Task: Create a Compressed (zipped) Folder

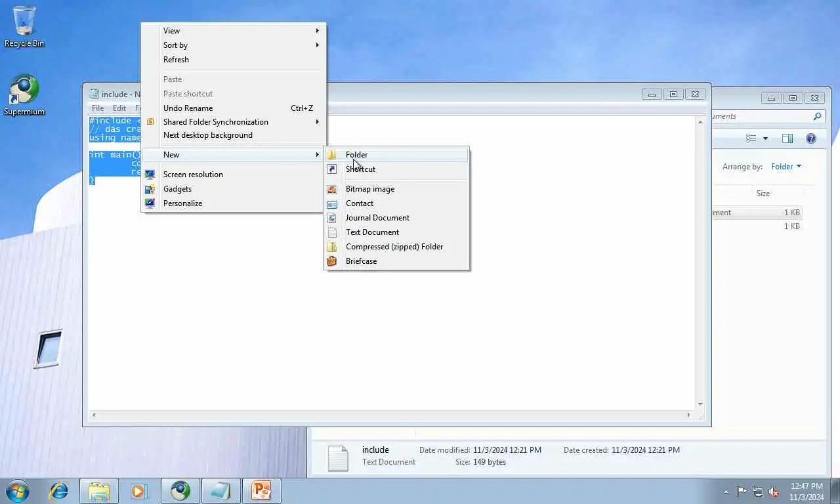Action: tap(396, 247)
